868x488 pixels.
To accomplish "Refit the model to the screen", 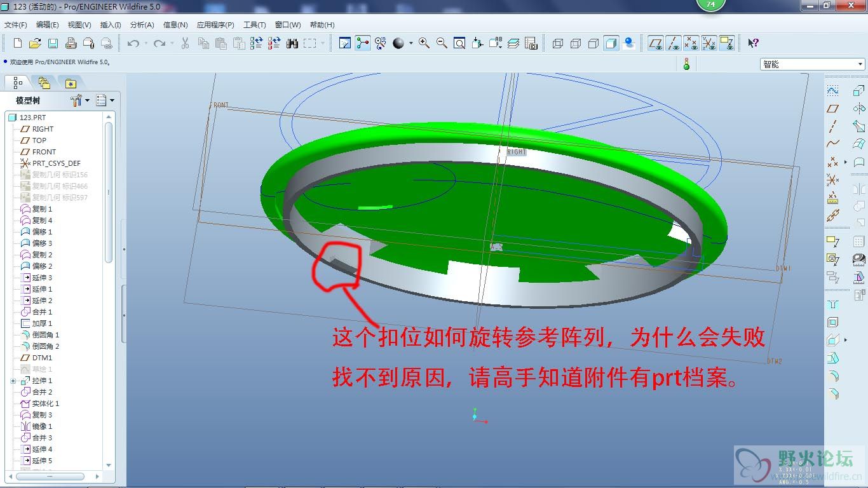I will [x=459, y=43].
